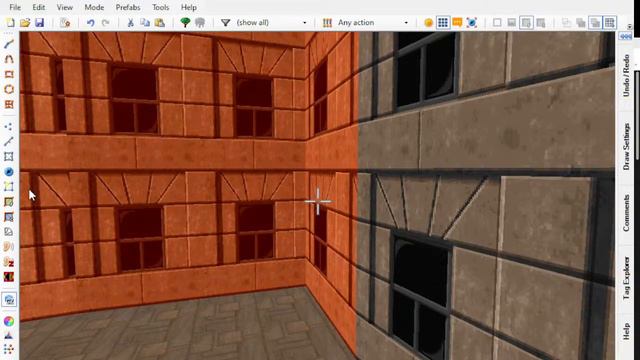Open the Mode menu
Image resolution: width=640 pixels, height=360 pixels.
94,7
